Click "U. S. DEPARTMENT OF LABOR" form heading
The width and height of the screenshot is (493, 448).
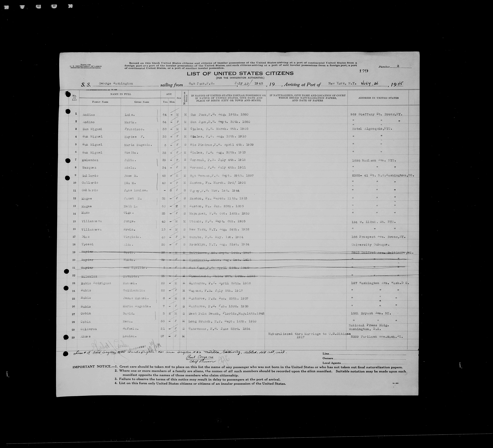pos(85,66)
